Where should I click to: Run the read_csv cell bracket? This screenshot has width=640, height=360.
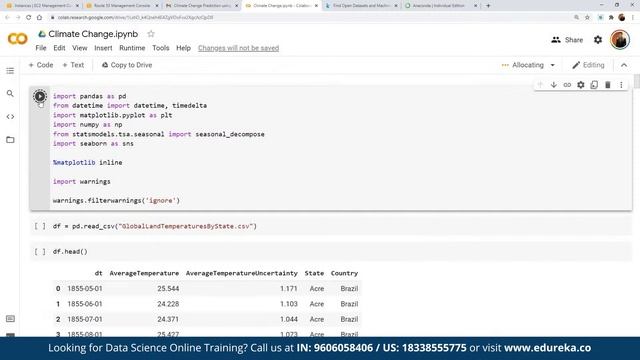pos(40,226)
